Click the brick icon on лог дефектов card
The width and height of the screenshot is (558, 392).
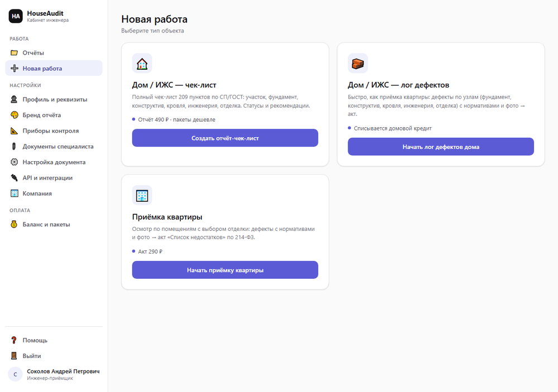point(358,64)
